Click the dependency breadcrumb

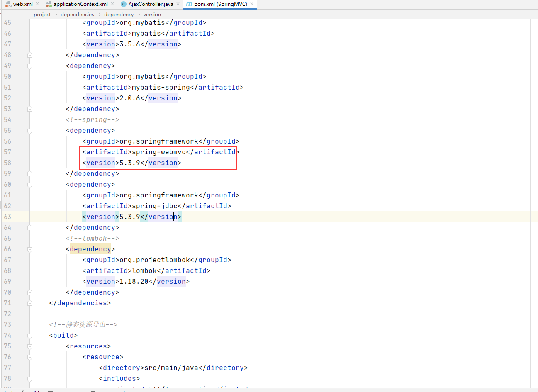[x=119, y=14]
